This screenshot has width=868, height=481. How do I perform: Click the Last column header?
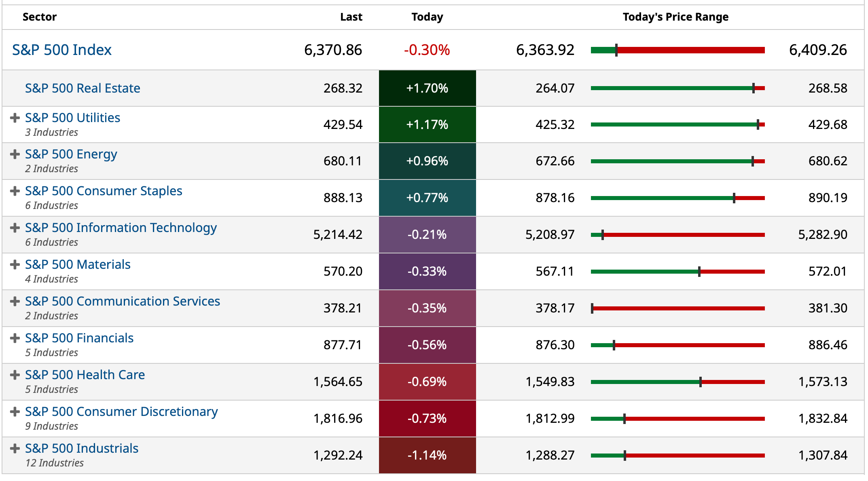(x=351, y=17)
